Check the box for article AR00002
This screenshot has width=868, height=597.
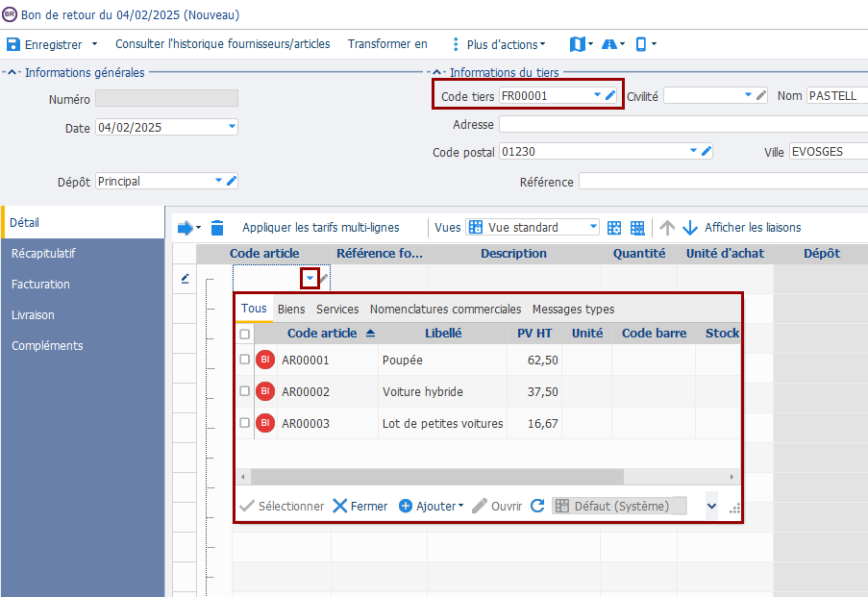pos(245,390)
